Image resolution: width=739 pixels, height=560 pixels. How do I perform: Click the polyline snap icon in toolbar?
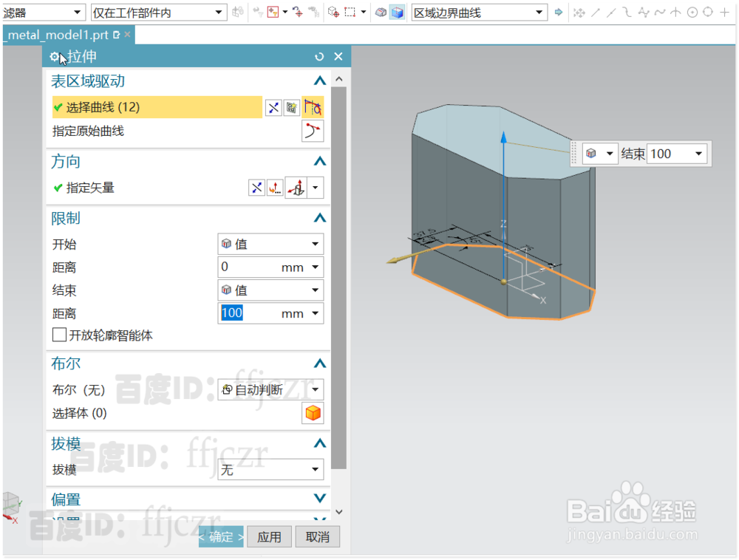tap(644, 13)
